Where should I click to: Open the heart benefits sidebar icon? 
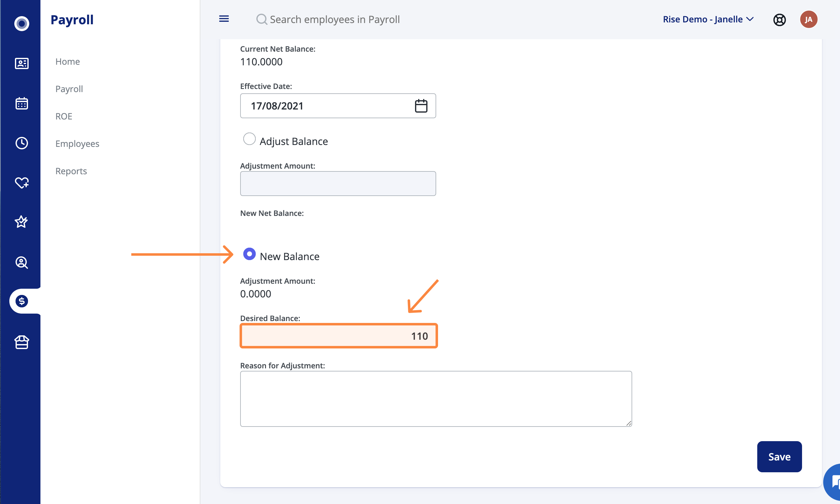tap(22, 183)
